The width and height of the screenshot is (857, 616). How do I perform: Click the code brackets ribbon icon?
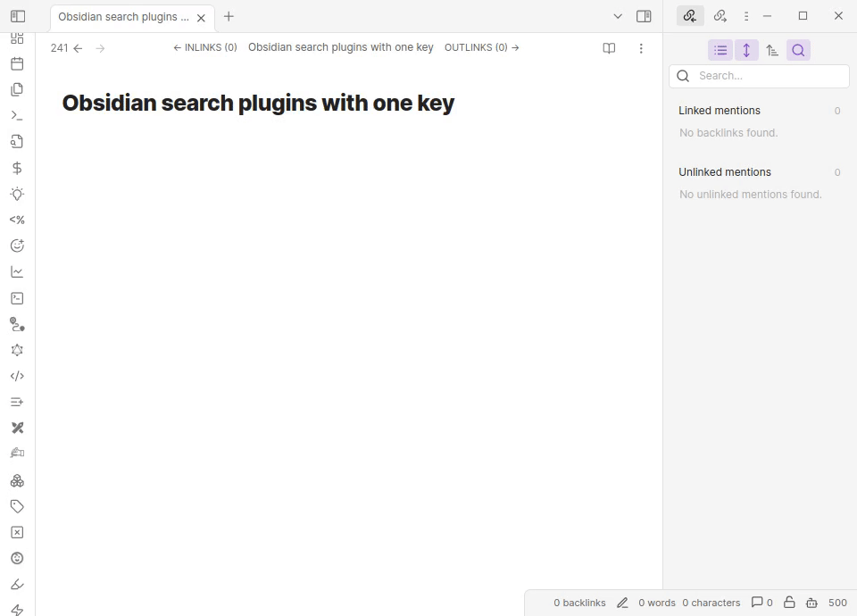pyautogui.click(x=17, y=376)
